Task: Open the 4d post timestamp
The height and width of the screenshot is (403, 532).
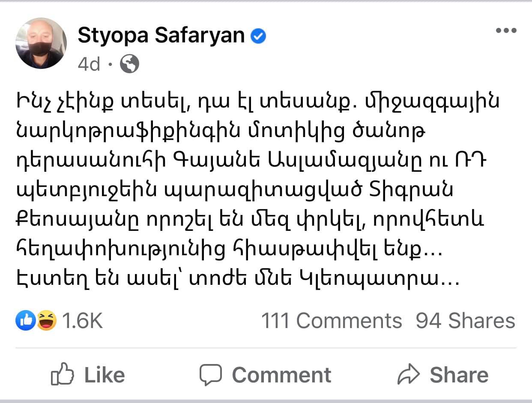Action: point(89,64)
